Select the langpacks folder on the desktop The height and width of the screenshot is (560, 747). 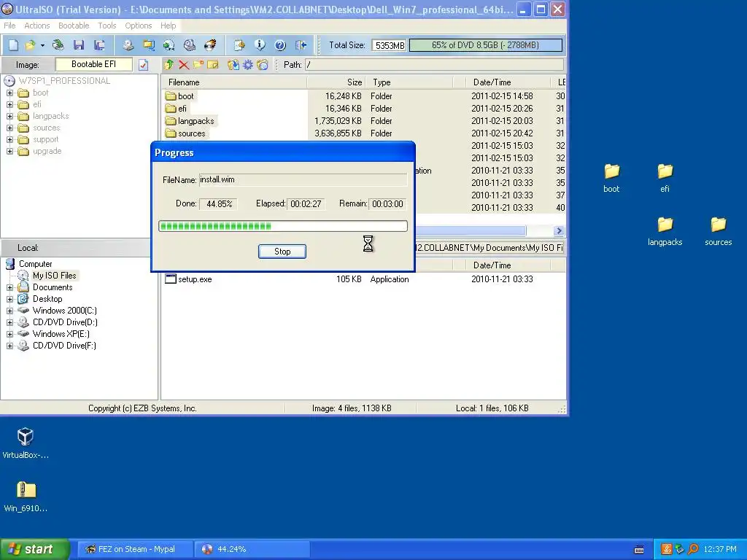point(665,231)
